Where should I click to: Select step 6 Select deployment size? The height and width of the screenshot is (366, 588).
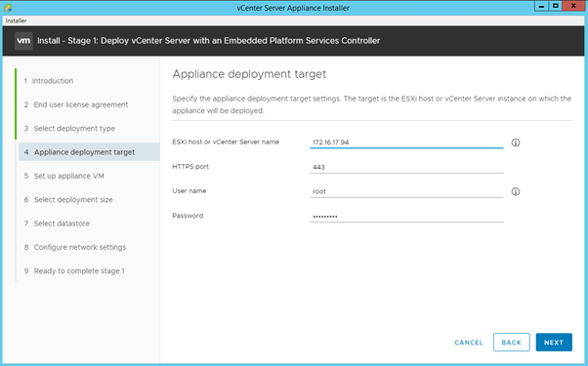[x=68, y=200]
